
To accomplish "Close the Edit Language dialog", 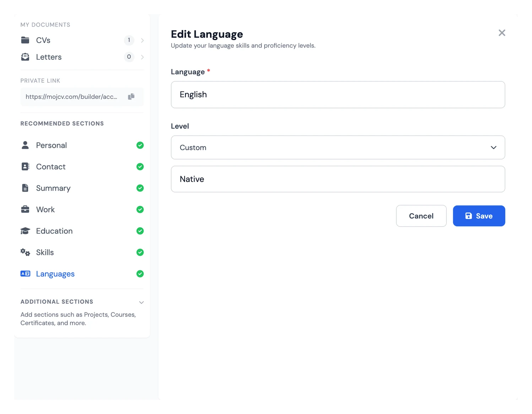I will 502,33.
